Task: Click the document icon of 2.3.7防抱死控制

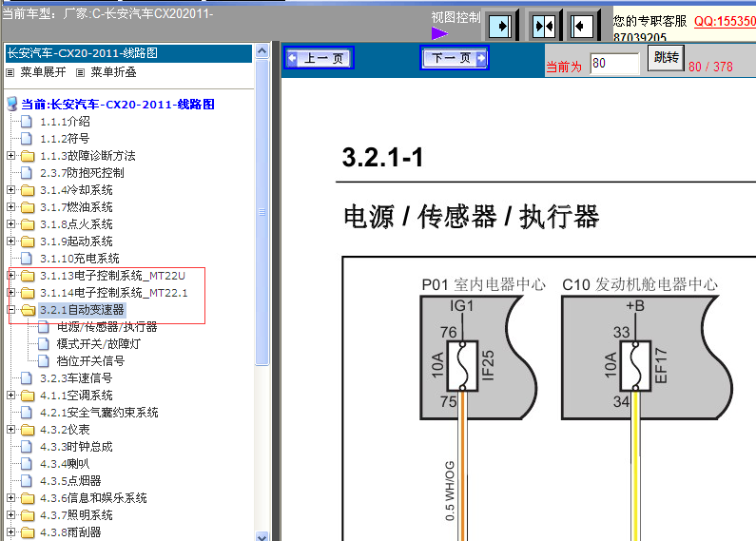Action: [x=27, y=173]
